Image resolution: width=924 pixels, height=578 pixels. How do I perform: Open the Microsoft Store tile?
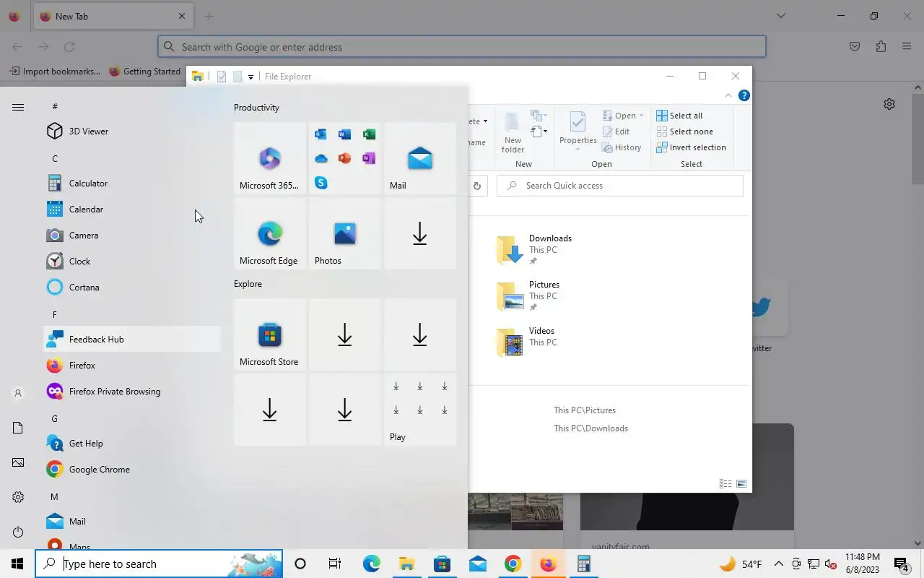(x=270, y=335)
